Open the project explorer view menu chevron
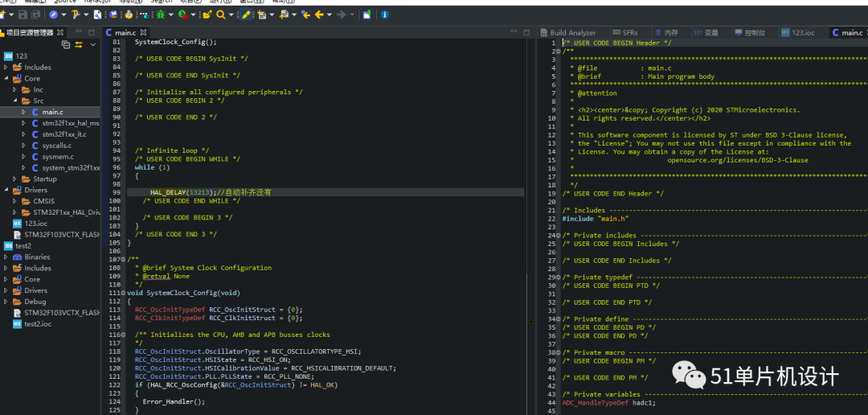Viewport: 868px width, 415px height. coord(93,45)
